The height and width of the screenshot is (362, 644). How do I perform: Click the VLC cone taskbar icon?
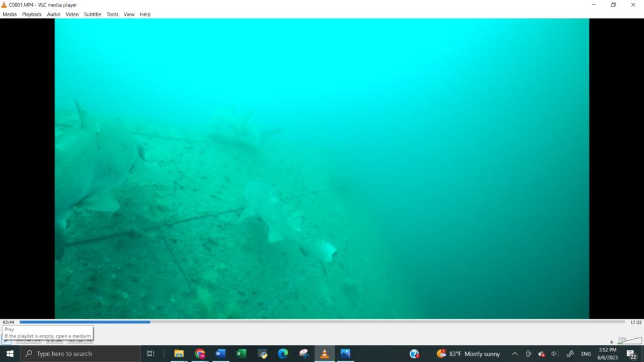point(325,354)
